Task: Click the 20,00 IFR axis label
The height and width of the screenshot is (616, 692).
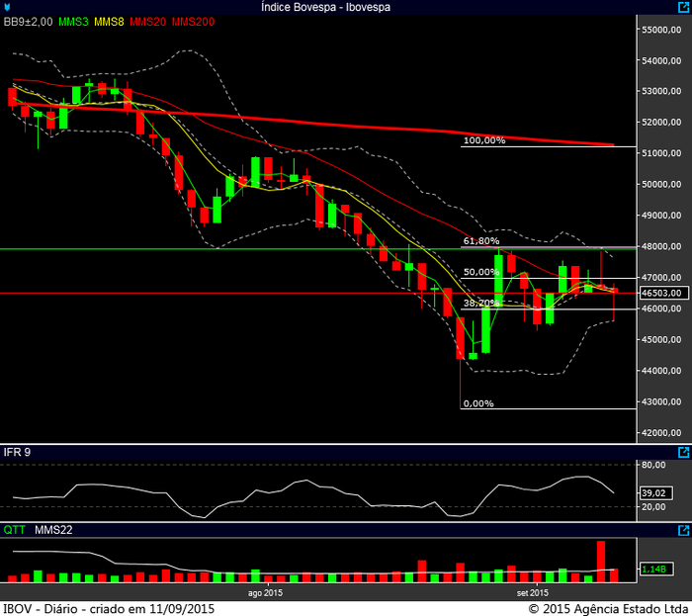Action: pyautogui.click(x=653, y=507)
